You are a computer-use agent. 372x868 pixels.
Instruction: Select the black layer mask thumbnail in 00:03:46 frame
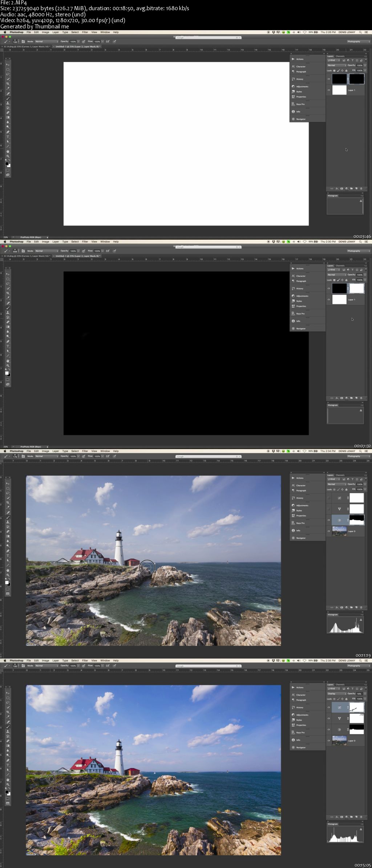tap(357, 79)
